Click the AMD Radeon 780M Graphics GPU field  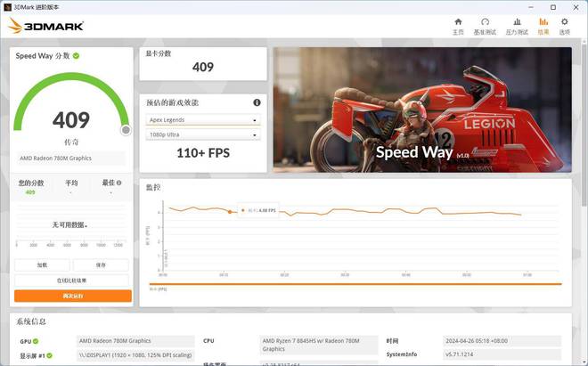135,341
